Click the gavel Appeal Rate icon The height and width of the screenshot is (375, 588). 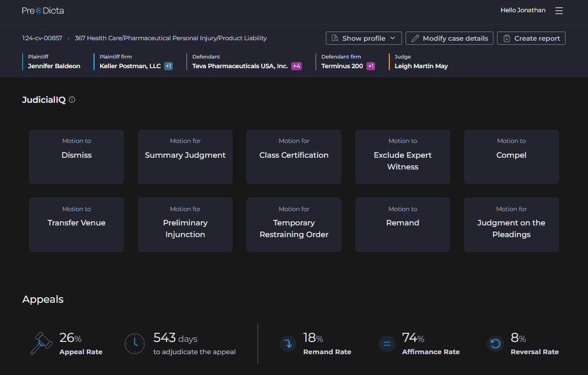click(x=41, y=343)
